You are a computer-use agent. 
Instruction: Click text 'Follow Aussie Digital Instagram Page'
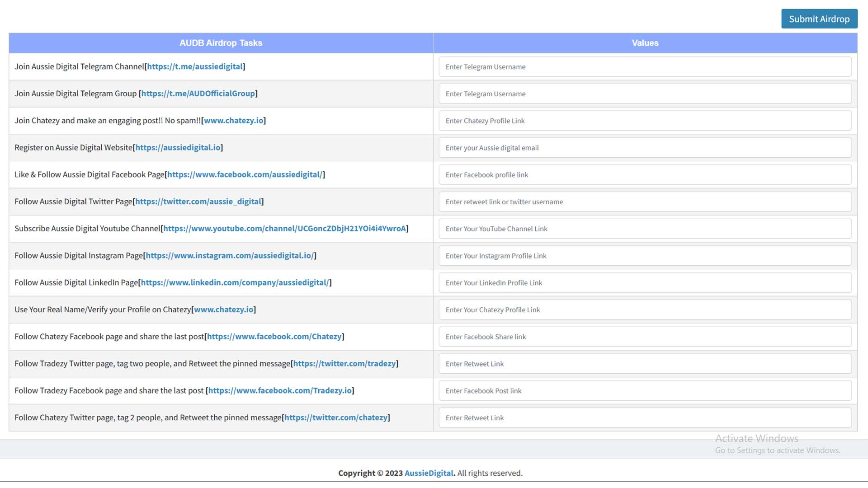[x=79, y=256]
